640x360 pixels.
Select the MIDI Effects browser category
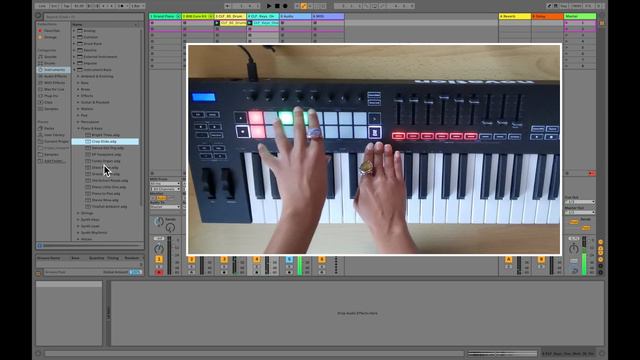point(54,82)
